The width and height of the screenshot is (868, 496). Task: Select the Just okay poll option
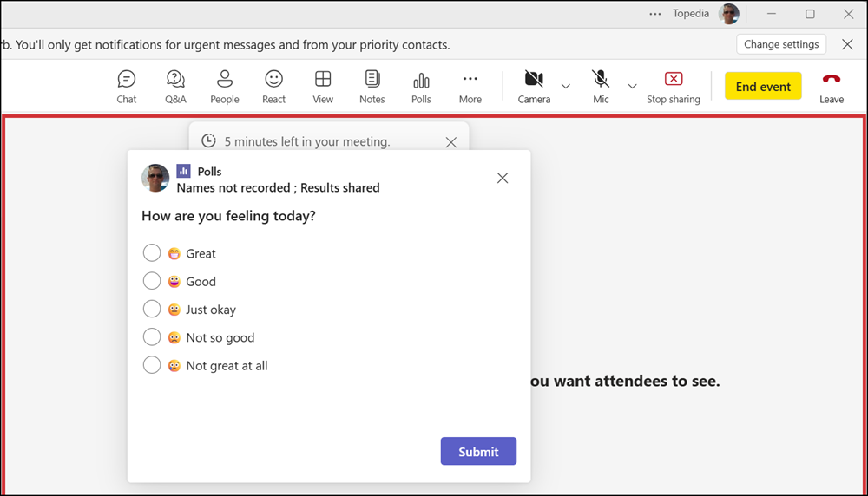coord(152,310)
